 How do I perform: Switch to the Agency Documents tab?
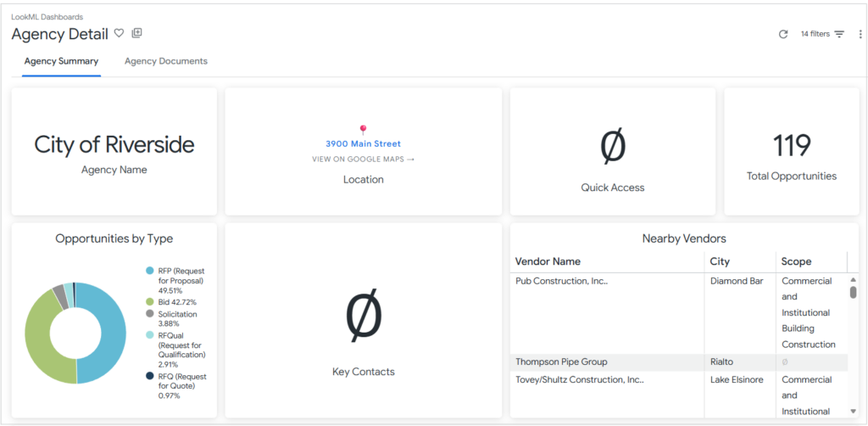click(x=166, y=61)
